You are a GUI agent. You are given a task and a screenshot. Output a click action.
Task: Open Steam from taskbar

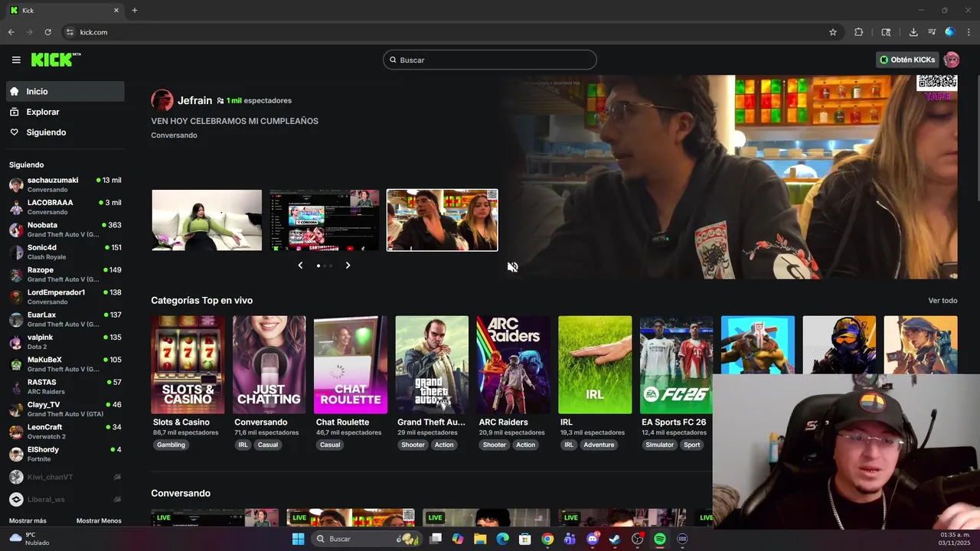pos(615,539)
